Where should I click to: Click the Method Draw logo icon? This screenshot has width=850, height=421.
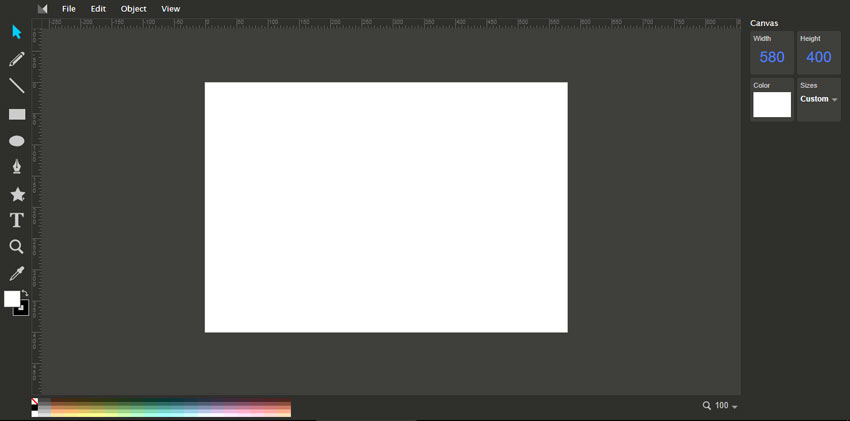click(42, 9)
